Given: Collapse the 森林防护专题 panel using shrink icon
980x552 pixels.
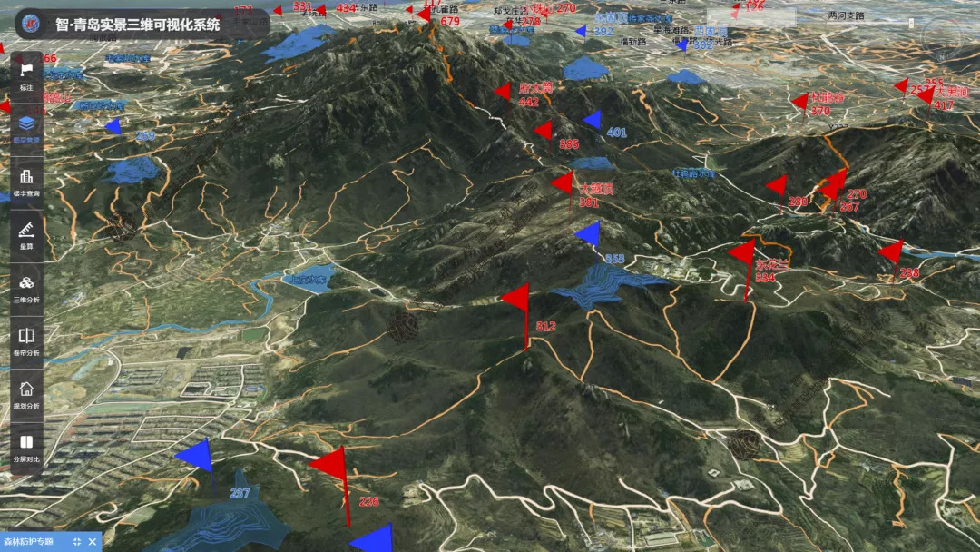Looking at the screenshot, I should pyautogui.click(x=77, y=542).
